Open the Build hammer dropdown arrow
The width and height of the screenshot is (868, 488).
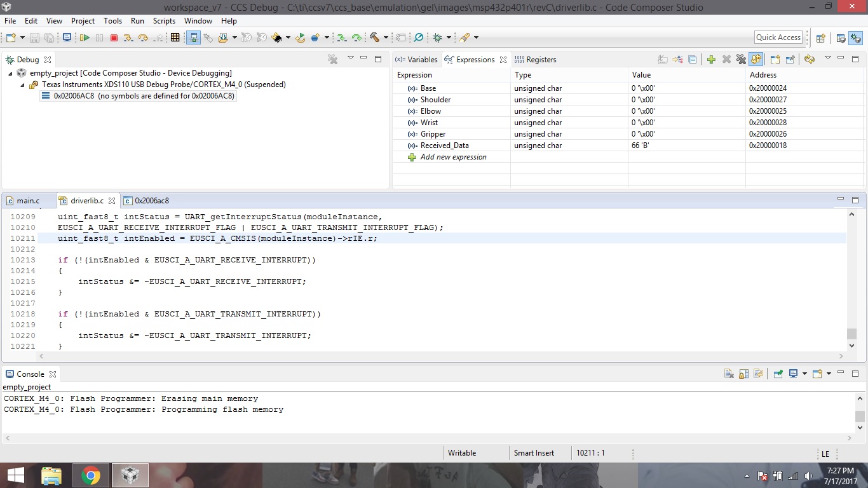click(x=386, y=37)
